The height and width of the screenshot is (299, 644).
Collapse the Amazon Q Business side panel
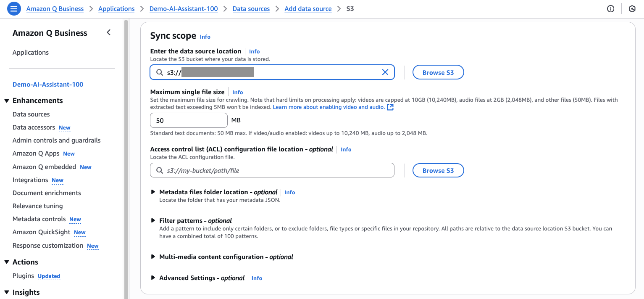(x=109, y=32)
